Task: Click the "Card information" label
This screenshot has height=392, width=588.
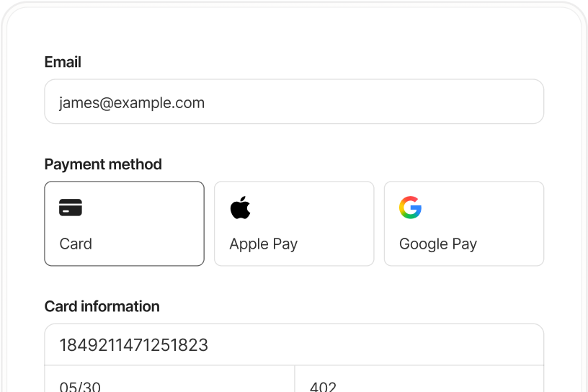Action: pos(102,306)
